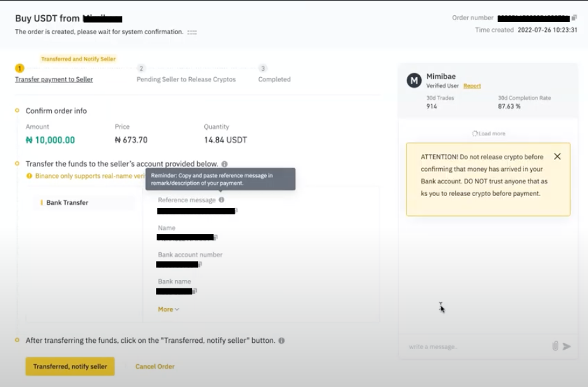Open Mimibae's avatar in chat header
The height and width of the screenshot is (387, 588).
413,80
